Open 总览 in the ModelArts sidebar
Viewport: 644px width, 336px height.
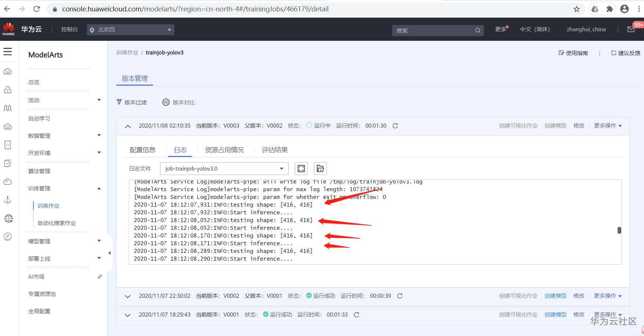pyautogui.click(x=34, y=82)
